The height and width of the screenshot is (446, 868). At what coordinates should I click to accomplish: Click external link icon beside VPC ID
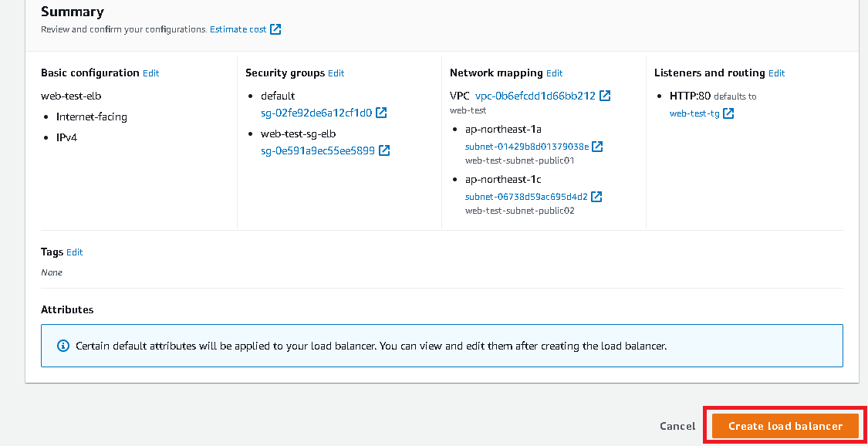(606, 96)
